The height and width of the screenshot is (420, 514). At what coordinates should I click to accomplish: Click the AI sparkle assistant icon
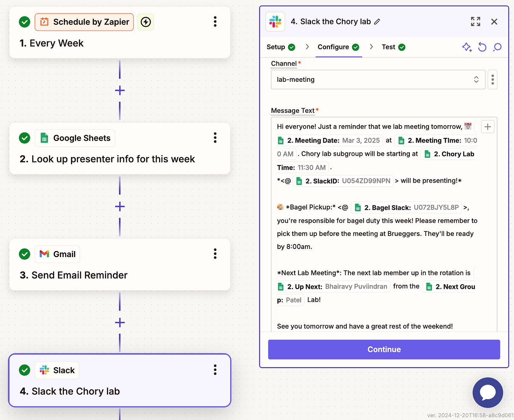(x=467, y=47)
